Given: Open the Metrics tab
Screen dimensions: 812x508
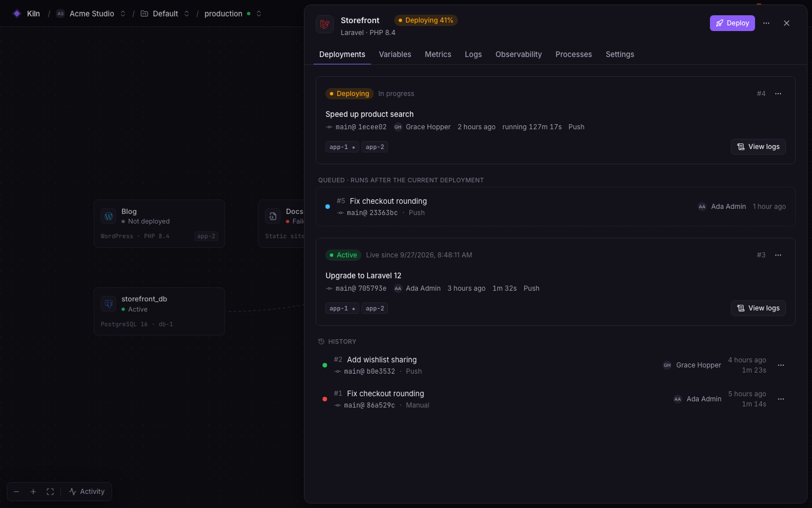Looking at the screenshot, I should [x=438, y=54].
